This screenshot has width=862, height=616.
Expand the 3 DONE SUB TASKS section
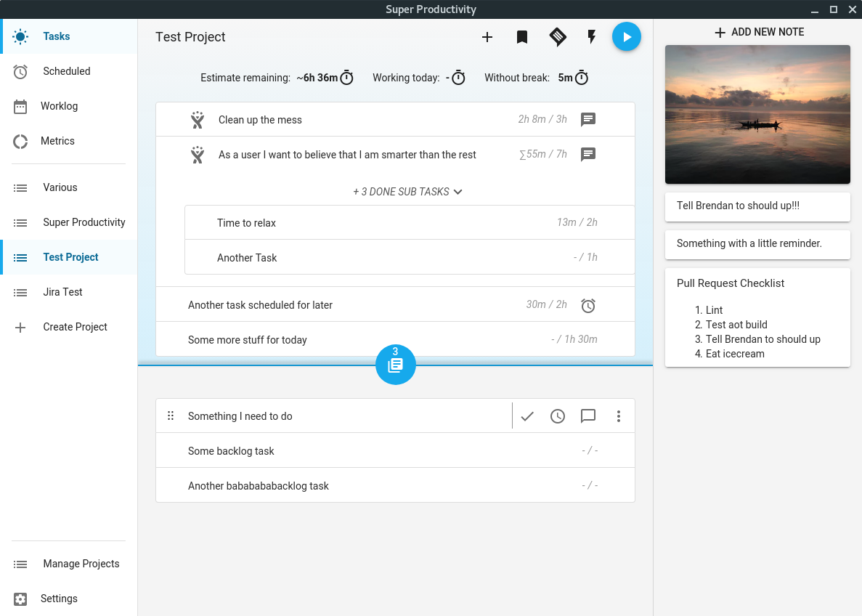click(407, 192)
